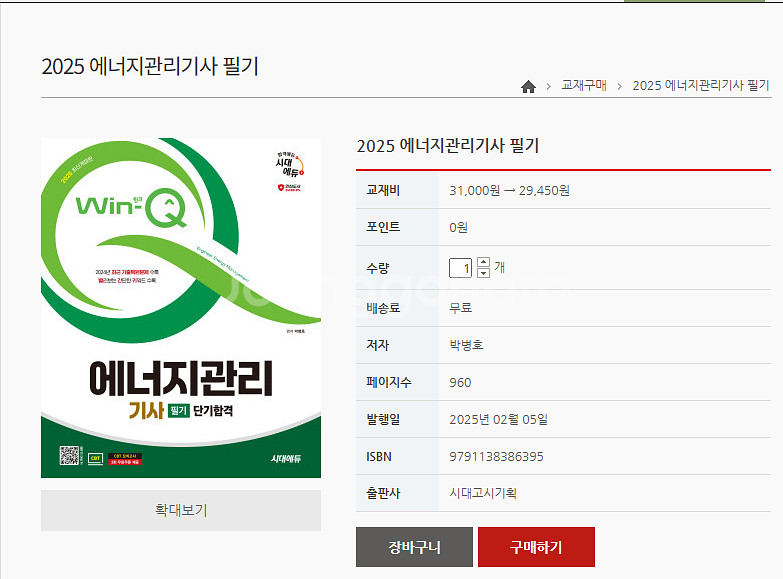
Task: Click the 2025 에너지관리기사 필기 breadcrumb item
Action: pos(701,86)
